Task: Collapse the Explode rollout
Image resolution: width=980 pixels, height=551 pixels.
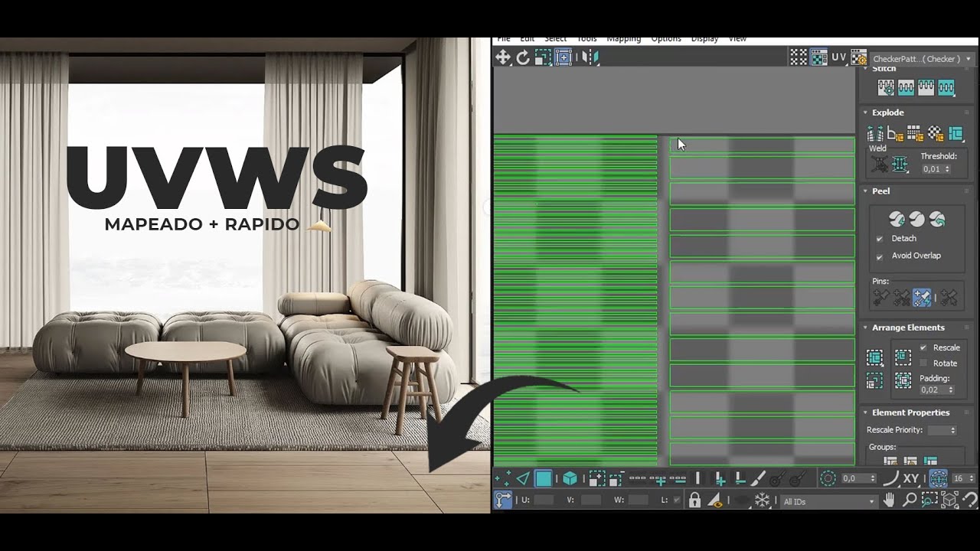Action: click(866, 112)
